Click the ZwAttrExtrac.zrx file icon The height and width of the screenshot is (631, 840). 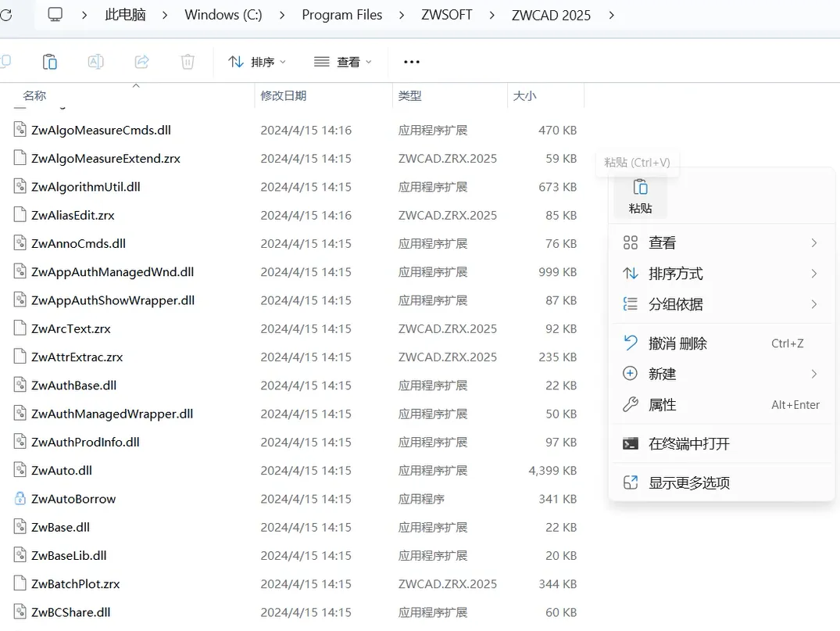20,357
